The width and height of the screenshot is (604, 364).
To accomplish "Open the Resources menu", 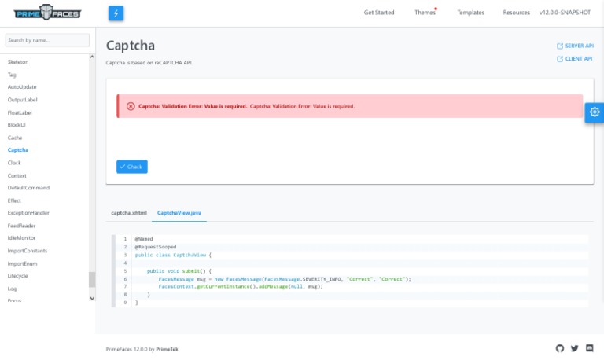I will pyautogui.click(x=517, y=13).
